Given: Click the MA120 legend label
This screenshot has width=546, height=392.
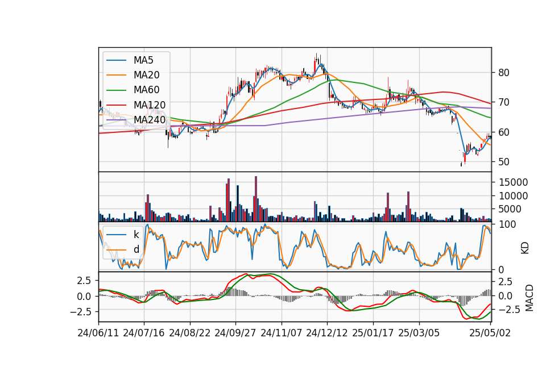Looking at the screenshot, I should [x=150, y=105].
